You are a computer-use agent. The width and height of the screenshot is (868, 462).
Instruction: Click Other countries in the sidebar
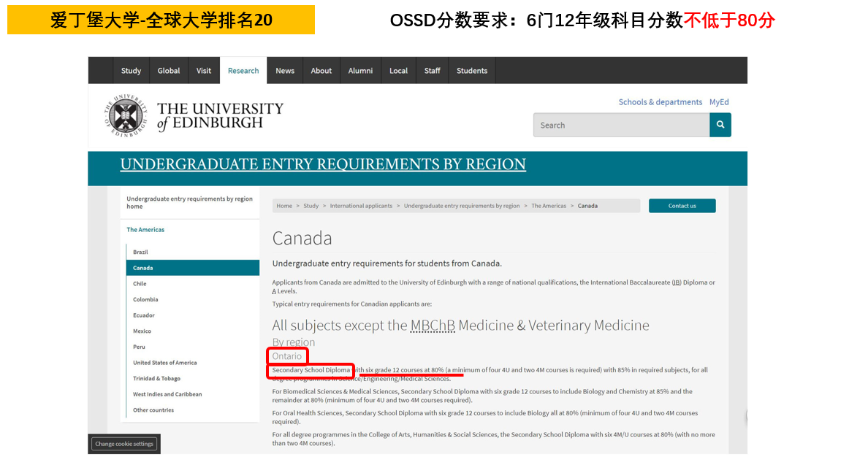pyautogui.click(x=153, y=410)
